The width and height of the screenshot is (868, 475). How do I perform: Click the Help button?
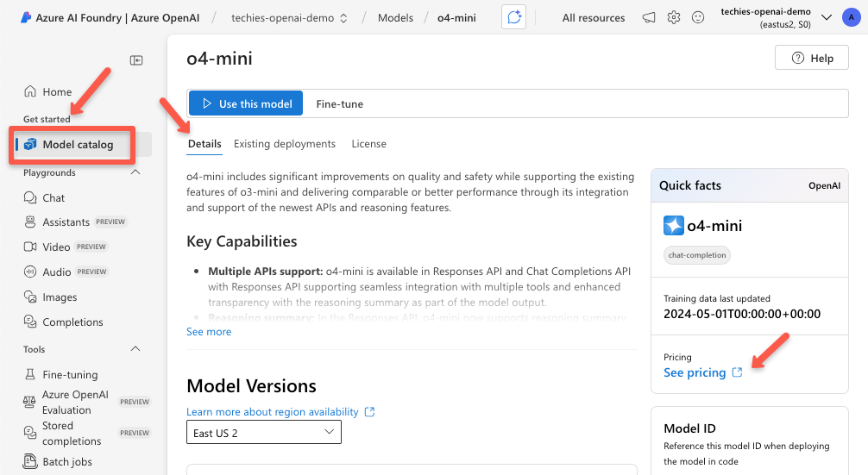click(x=812, y=58)
